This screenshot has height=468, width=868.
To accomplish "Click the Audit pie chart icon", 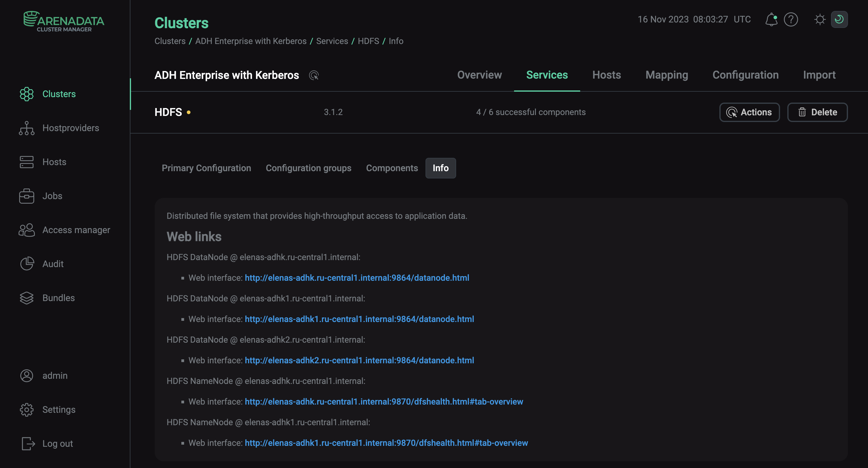I will (x=27, y=264).
